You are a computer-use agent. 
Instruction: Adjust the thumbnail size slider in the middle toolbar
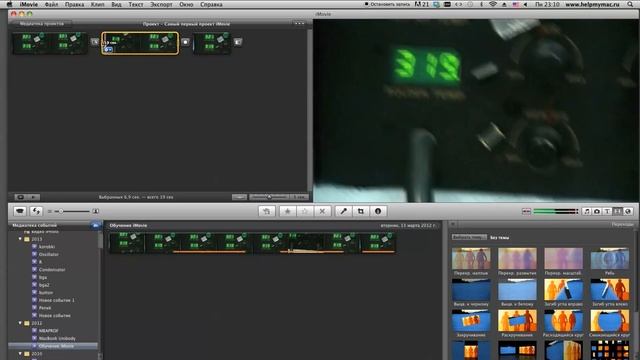(73, 211)
